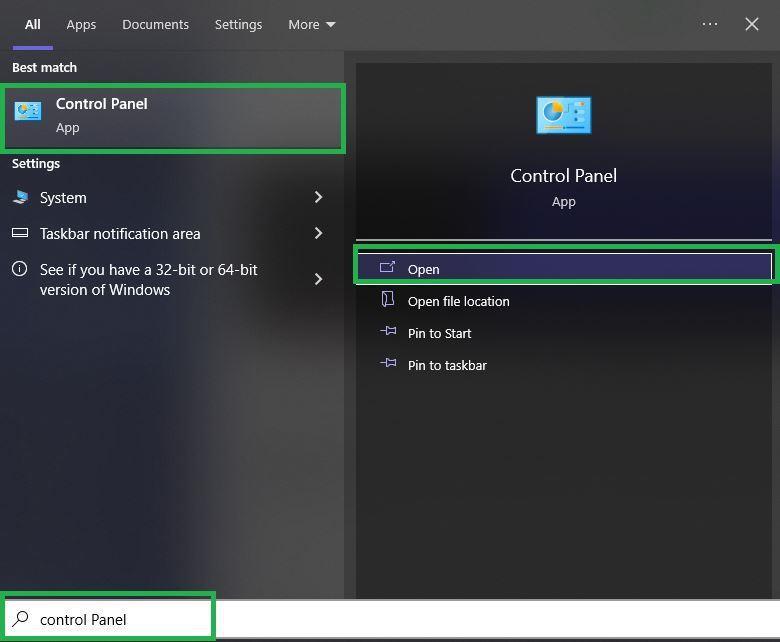Click the System settings computer icon
780x642 pixels.
[x=20, y=197]
